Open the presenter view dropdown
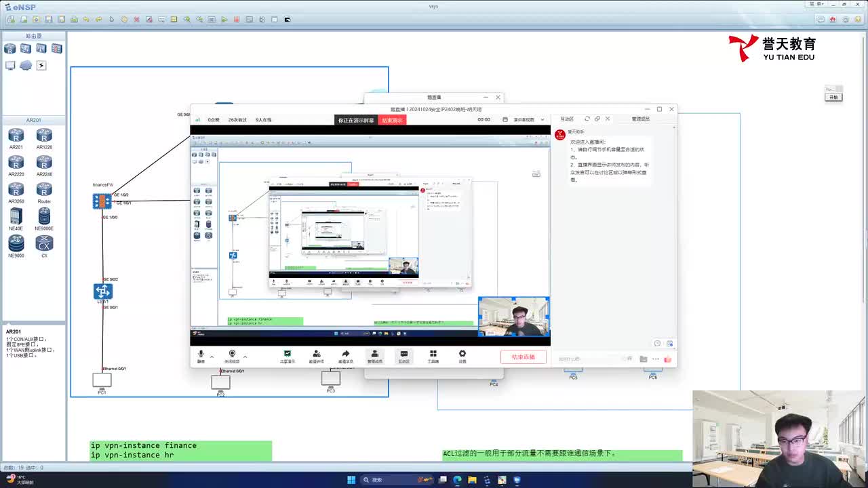The width and height of the screenshot is (868, 488). (528, 120)
